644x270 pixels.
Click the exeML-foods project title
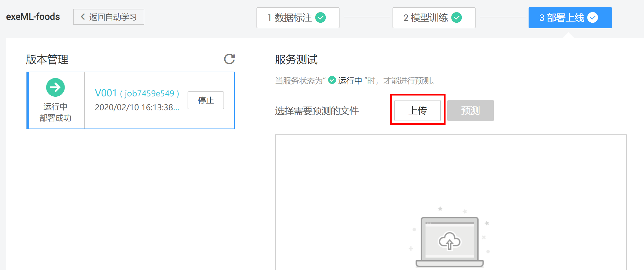[32, 17]
